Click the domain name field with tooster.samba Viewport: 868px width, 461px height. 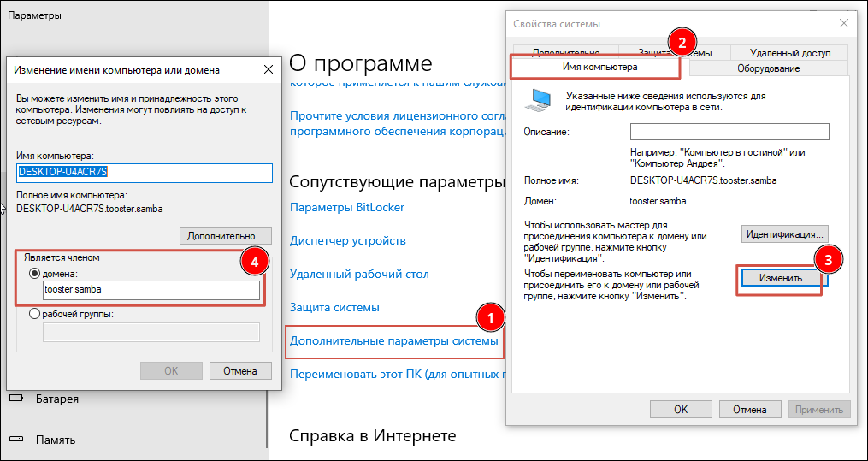[x=151, y=291]
